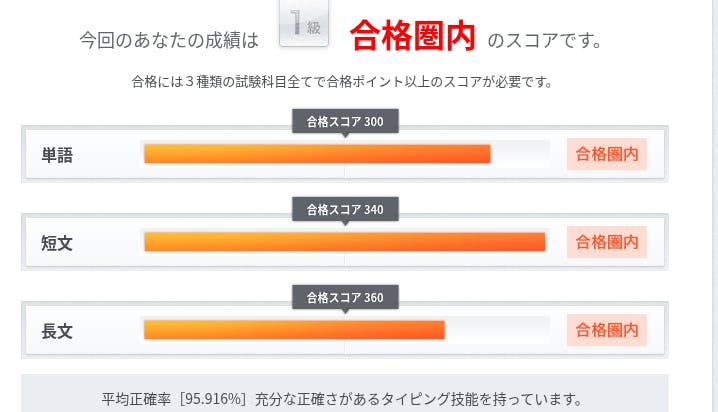Click the orange 短文 score bar
718x412 pixels.
pos(344,242)
